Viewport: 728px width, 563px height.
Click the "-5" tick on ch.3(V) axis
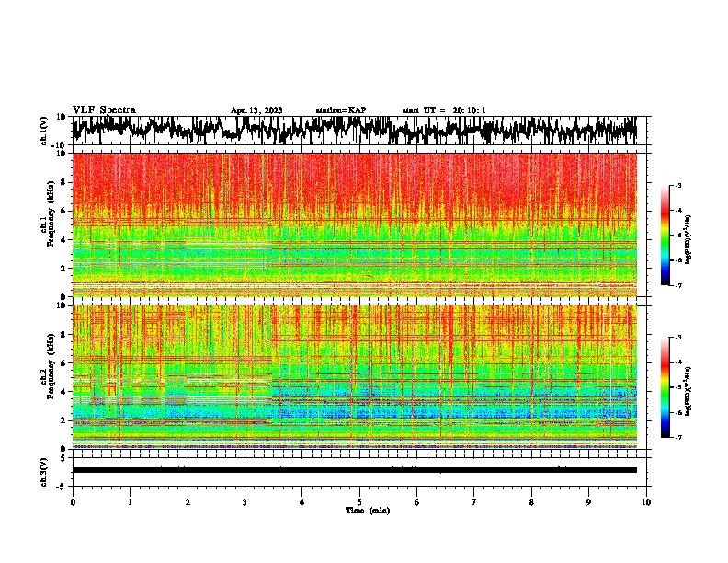click(x=62, y=487)
